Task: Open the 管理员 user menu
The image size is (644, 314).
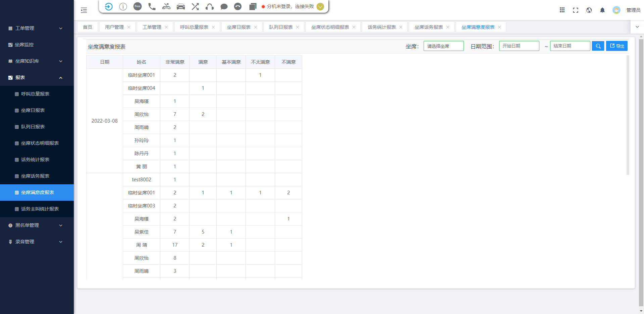Action: (633, 10)
